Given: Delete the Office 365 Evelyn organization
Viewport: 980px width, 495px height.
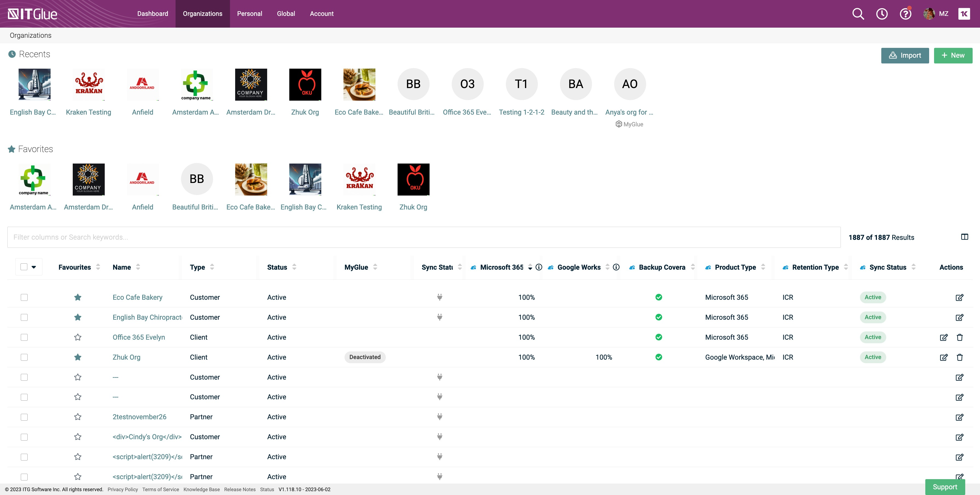Looking at the screenshot, I should coord(959,337).
